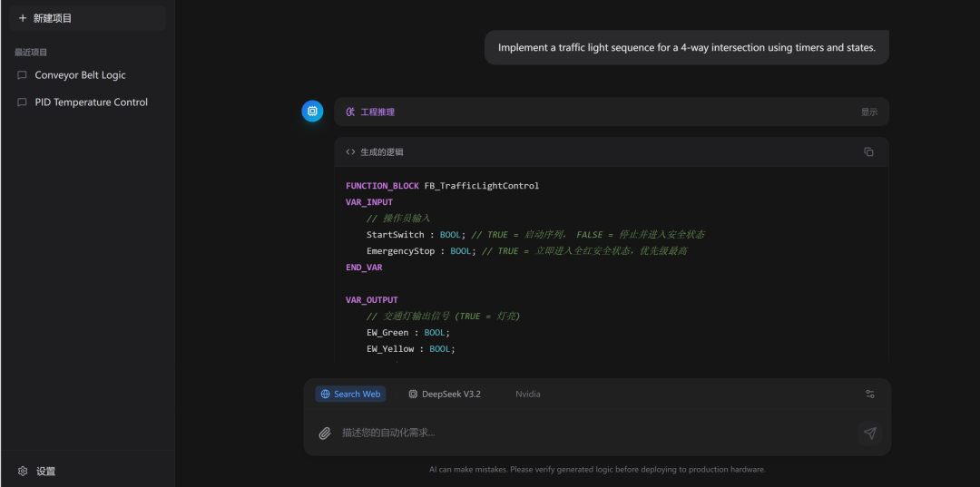
Task: Open the Conveyor Belt Logic project
Action: point(80,75)
